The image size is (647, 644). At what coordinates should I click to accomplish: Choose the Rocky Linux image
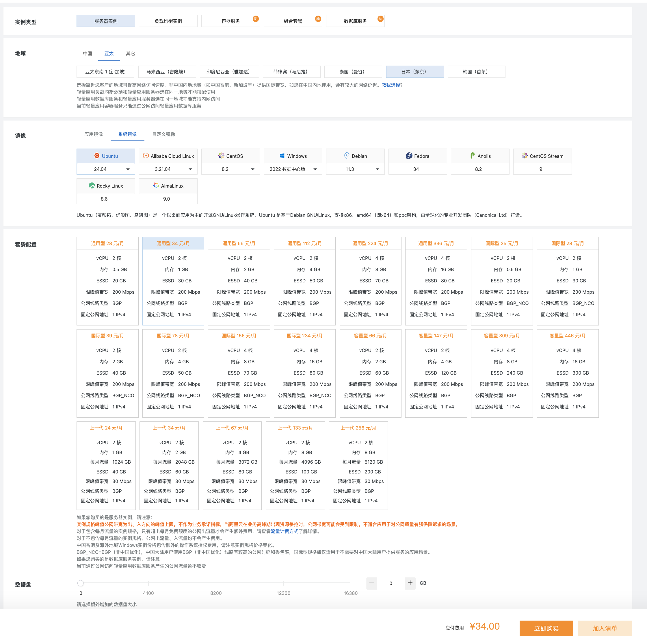105,186
